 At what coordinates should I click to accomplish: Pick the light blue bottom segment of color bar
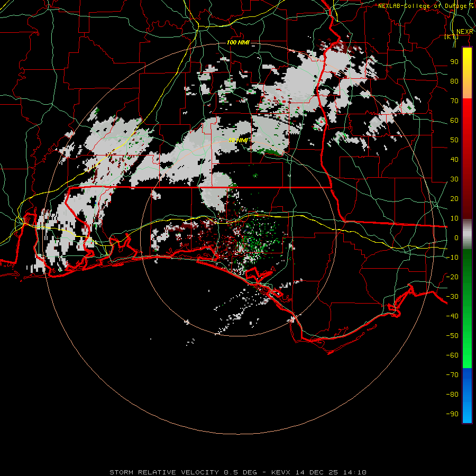(x=467, y=413)
